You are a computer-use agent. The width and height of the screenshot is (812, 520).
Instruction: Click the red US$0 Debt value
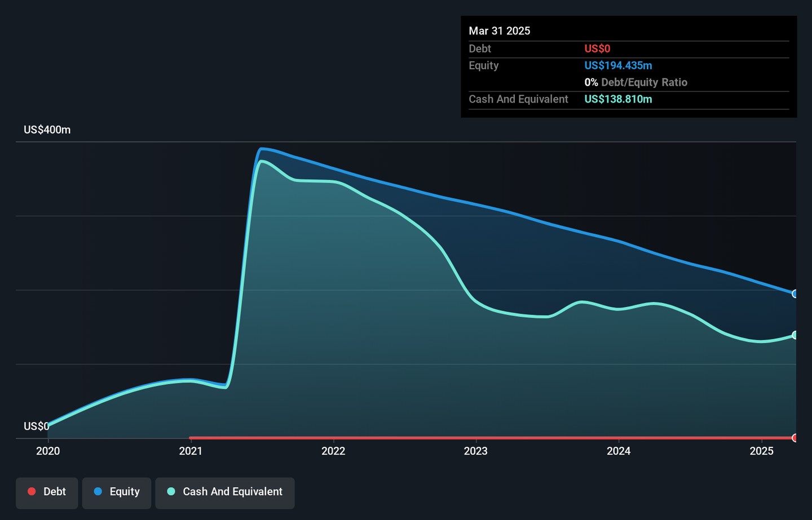(x=597, y=49)
